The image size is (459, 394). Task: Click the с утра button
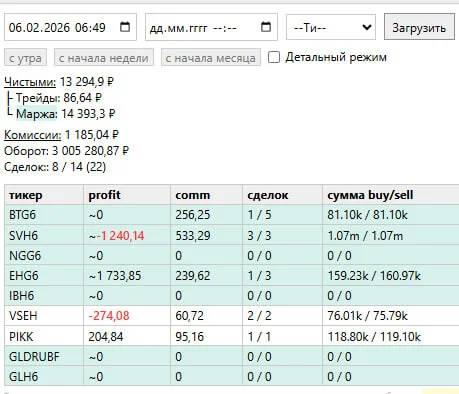pos(25,57)
